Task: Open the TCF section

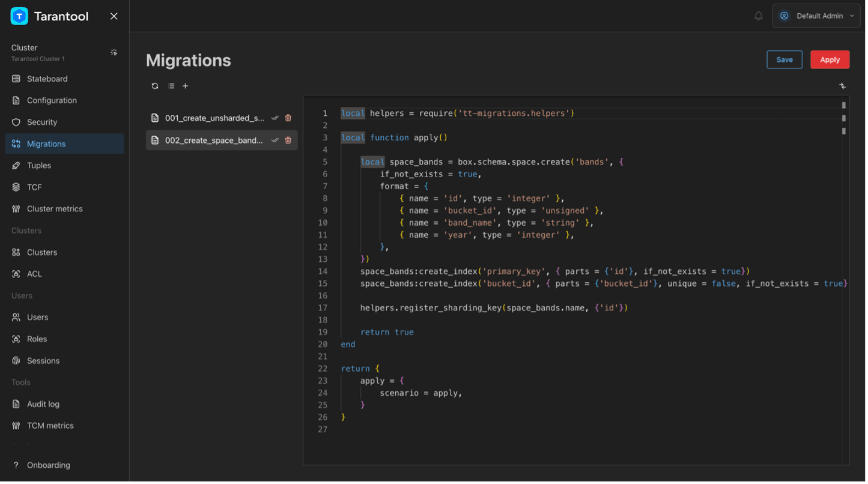Action: 65,188
